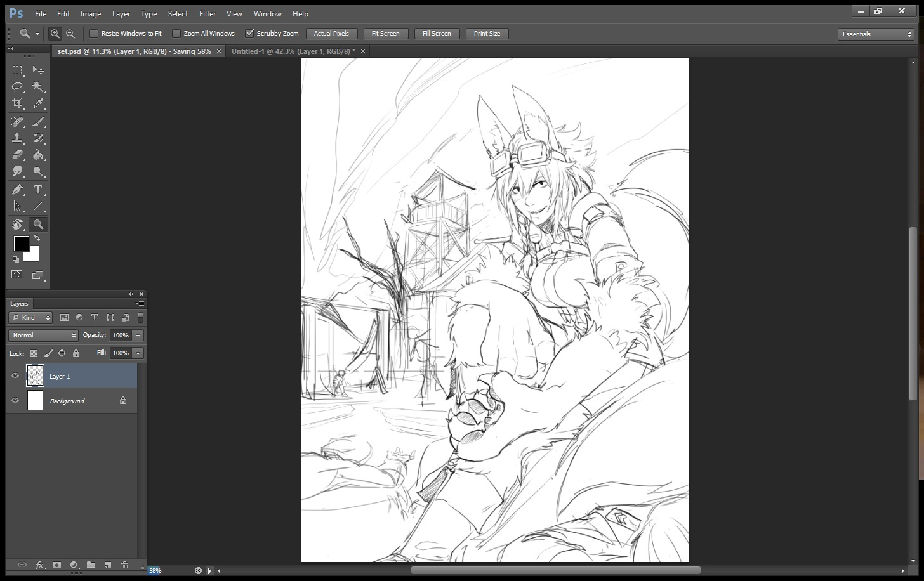Image resolution: width=924 pixels, height=581 pixels.
Task: Create a new fill or adjustment layer
Action: click(74, 565)
